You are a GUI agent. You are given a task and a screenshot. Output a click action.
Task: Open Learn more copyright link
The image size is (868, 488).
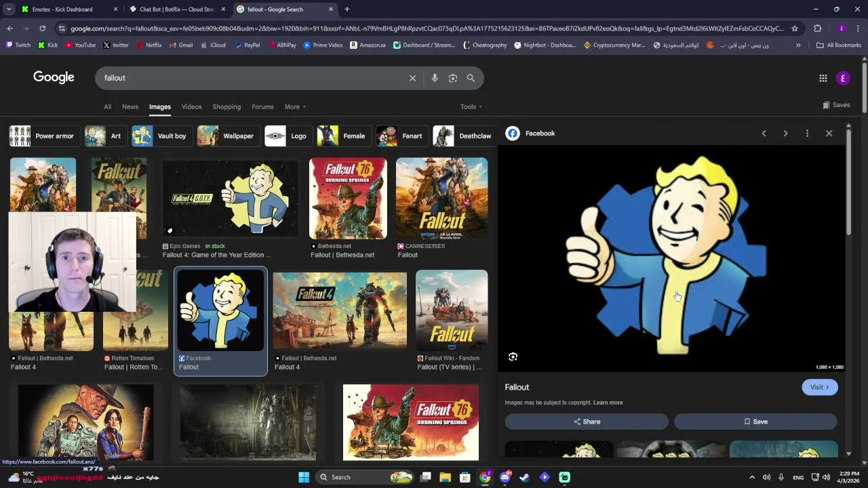point(608,403)
